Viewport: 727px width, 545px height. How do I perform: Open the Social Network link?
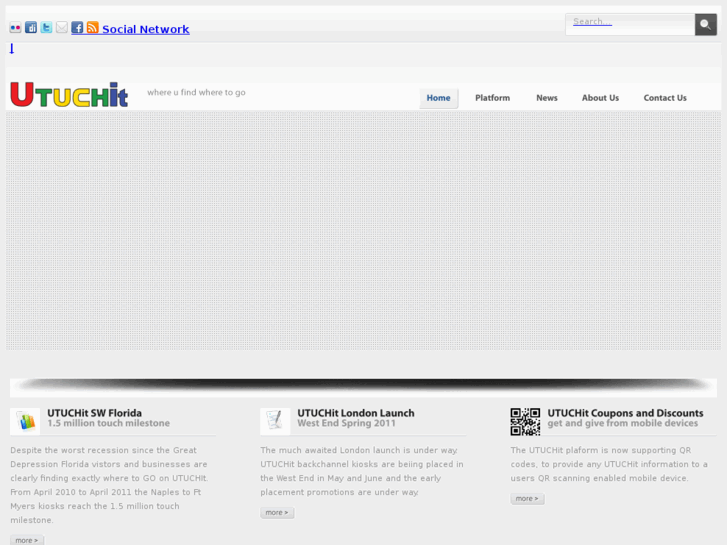[146, 29]
